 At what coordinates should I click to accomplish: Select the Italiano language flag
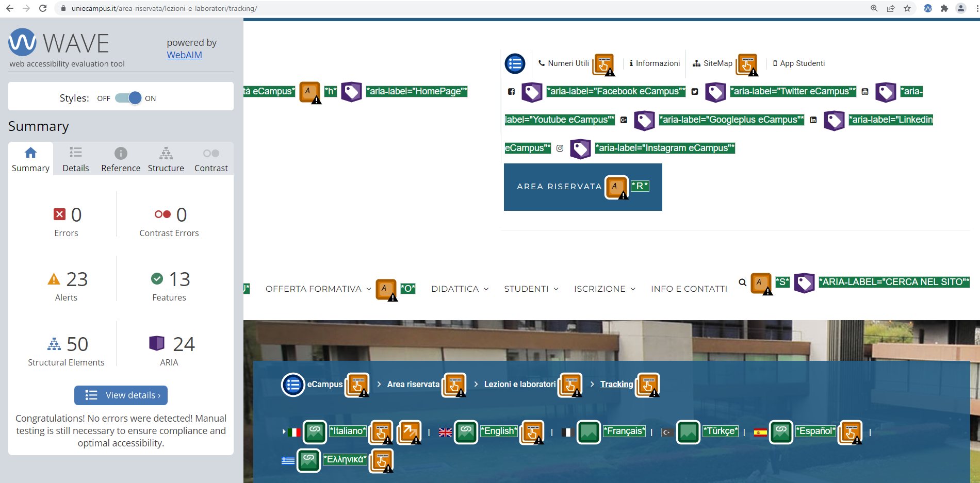point(294,432)
